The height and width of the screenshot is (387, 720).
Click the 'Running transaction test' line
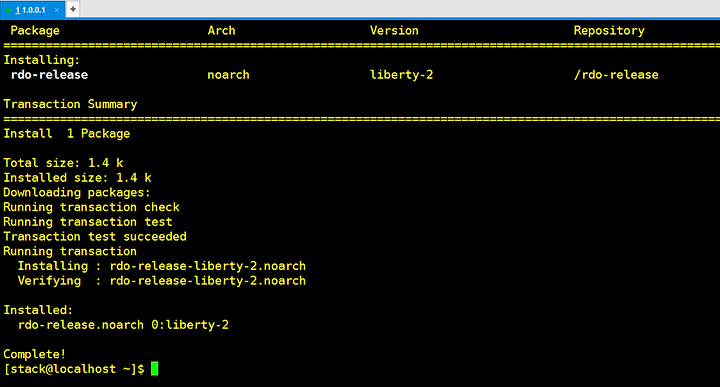click(x=88, y=222)
